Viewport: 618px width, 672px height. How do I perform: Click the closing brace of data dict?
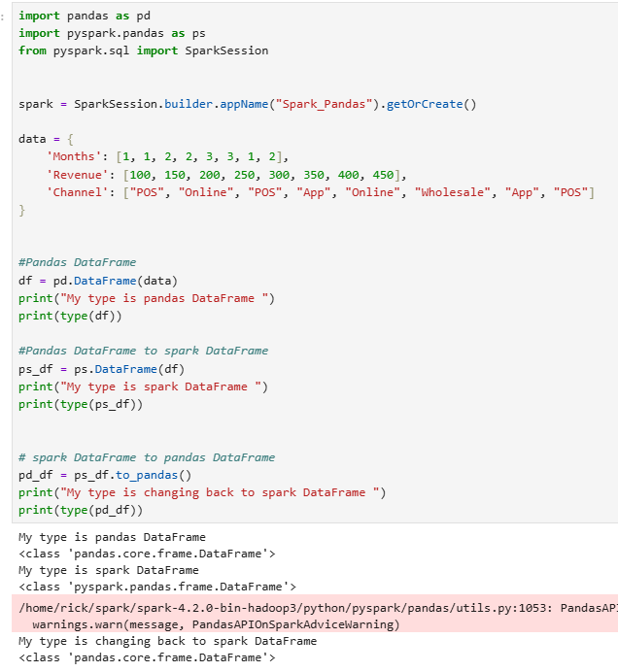click(22, 211)
